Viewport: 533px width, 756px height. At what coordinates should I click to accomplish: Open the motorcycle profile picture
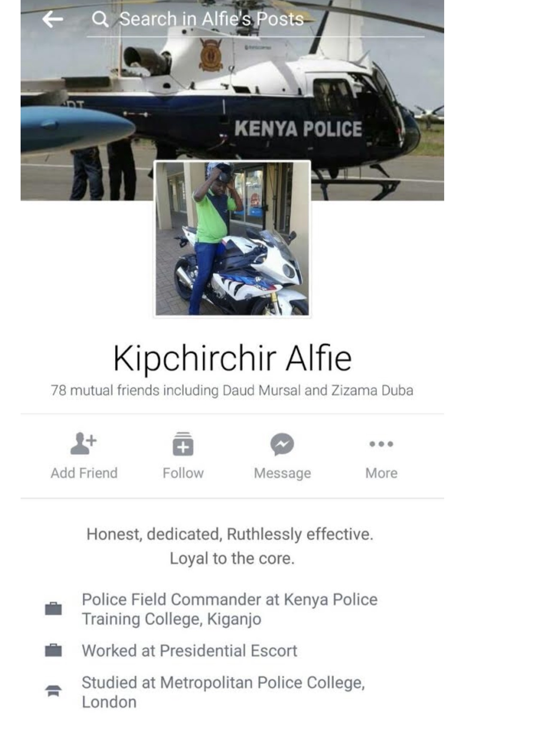pyautogui.click(x=232, y=239)
